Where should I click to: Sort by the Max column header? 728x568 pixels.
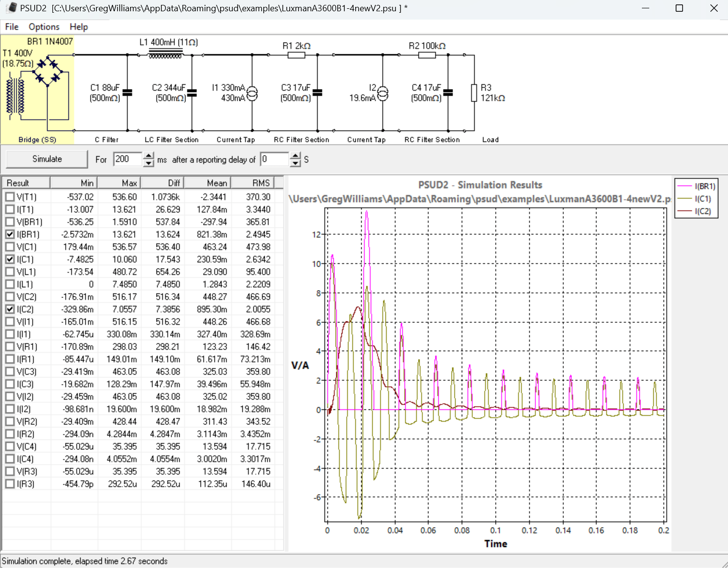tap(119, 183)
